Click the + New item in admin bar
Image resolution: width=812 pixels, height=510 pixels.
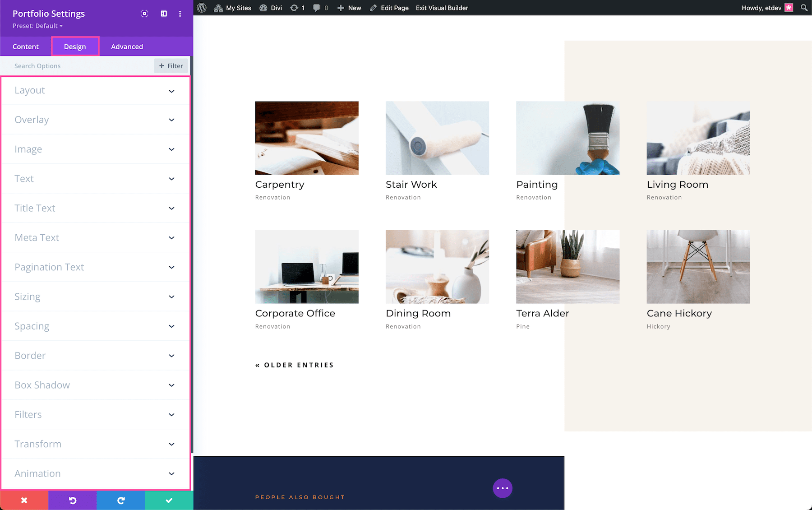tap(349, 8)
